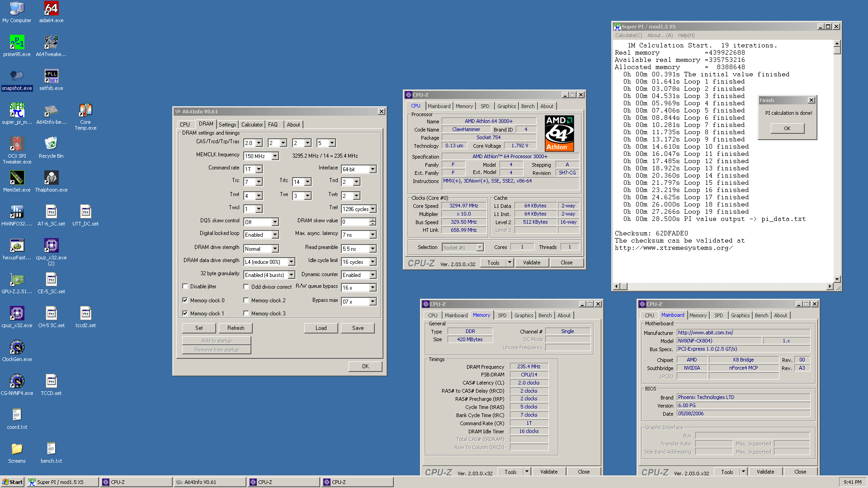868x488 pixels.
Task: Click Super PI vertical scrollbar down arrow
Action: [837, 279]
